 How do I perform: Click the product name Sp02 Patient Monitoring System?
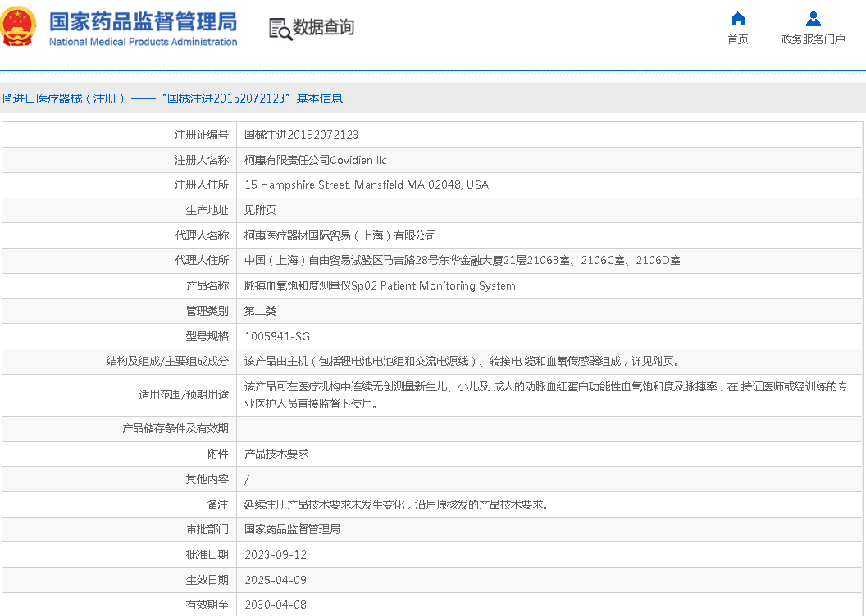(x=380, y=286)
